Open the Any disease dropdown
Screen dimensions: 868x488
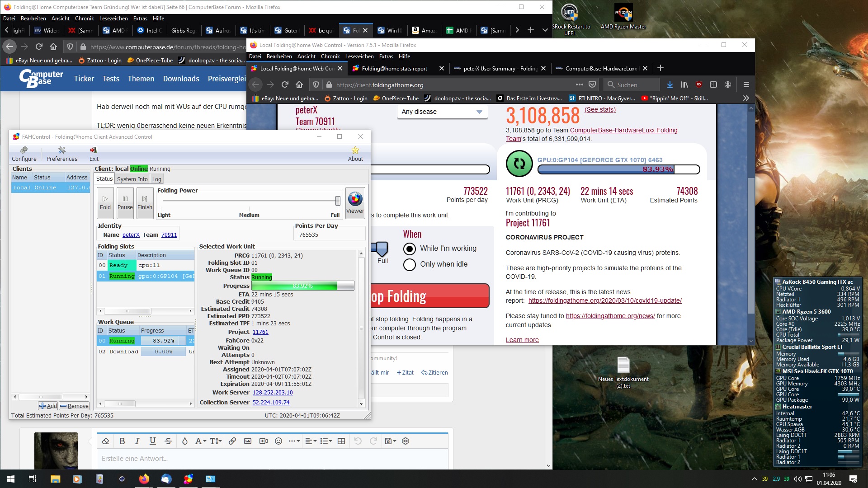[442, 112]
